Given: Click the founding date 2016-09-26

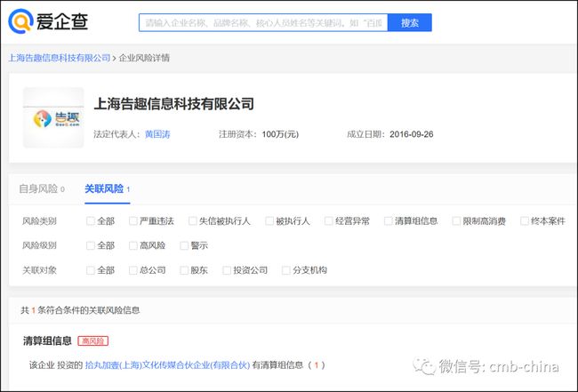Looking at the screenshot, I should [412, 134].
